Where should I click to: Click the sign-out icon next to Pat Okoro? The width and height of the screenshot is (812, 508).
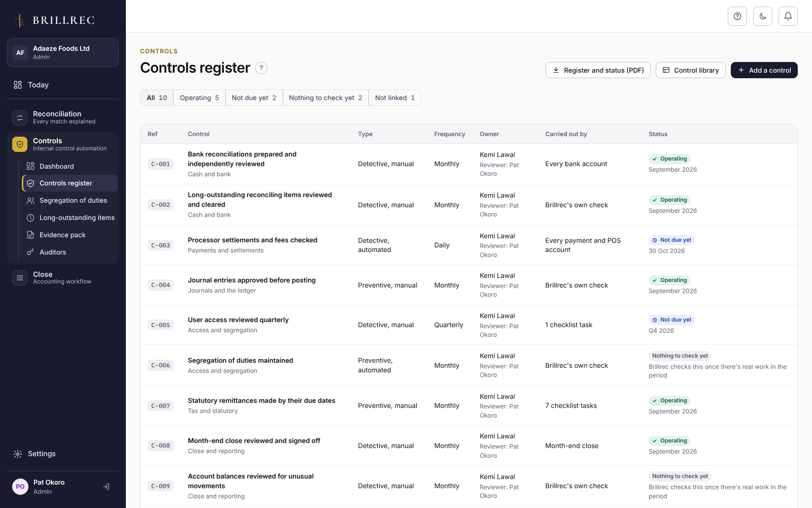click(106, 487)
